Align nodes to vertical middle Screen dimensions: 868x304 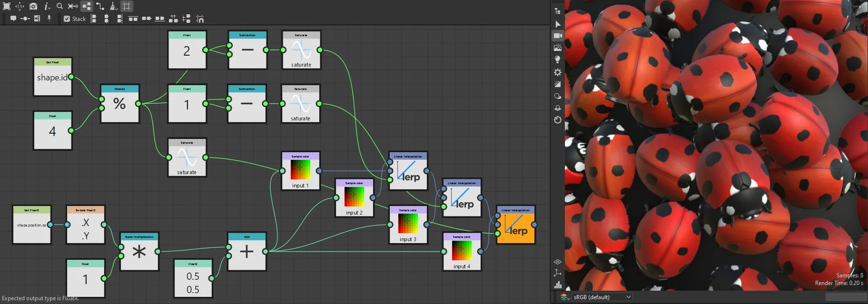point(147,19)
